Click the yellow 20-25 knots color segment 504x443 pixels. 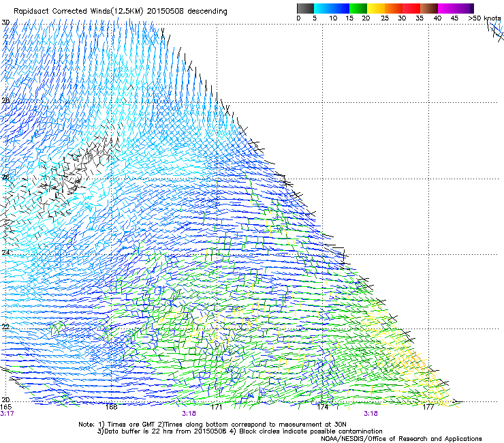click(x=376, y=8)
